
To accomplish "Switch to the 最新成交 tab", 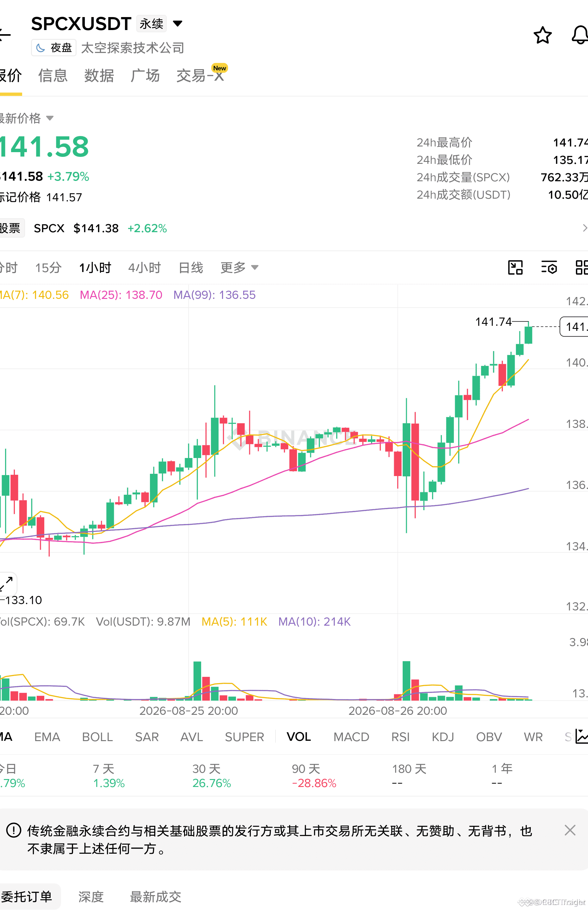I will [155, 897].
